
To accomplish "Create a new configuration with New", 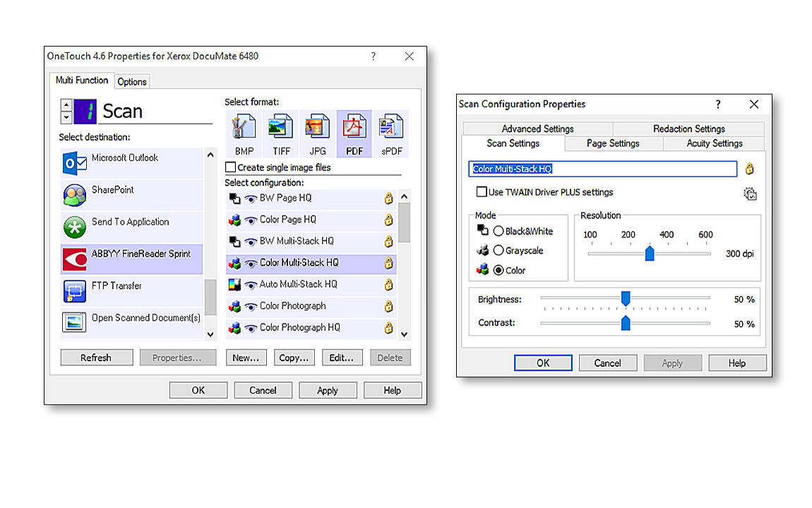I will click(246, 357).
